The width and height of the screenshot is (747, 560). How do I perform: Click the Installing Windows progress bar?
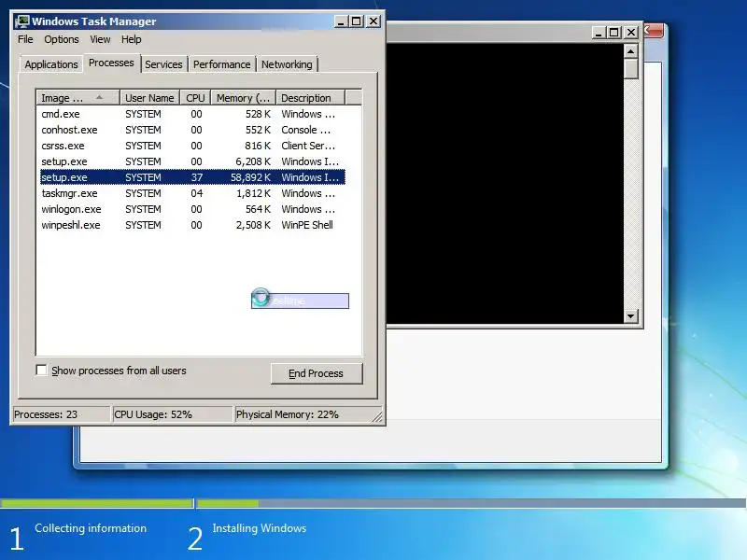(x=472, y=503)
